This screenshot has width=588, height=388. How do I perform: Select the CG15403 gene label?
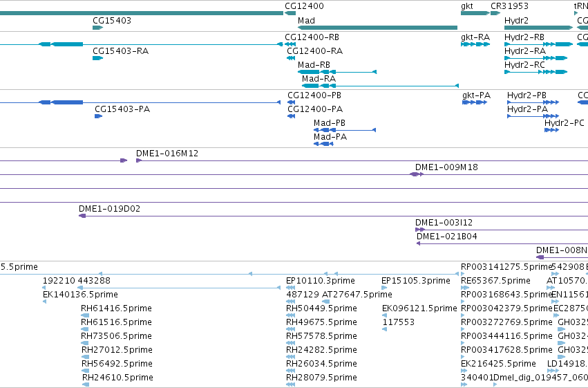click(112, 21)
